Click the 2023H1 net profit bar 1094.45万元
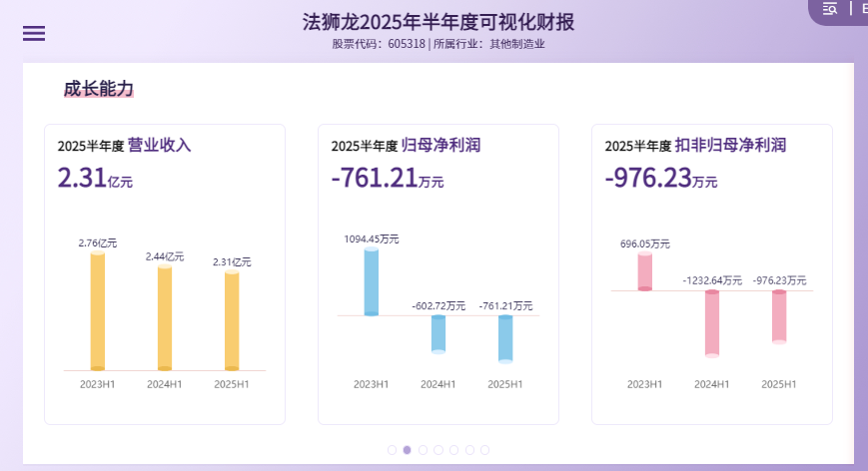 (x=372, y=282)
